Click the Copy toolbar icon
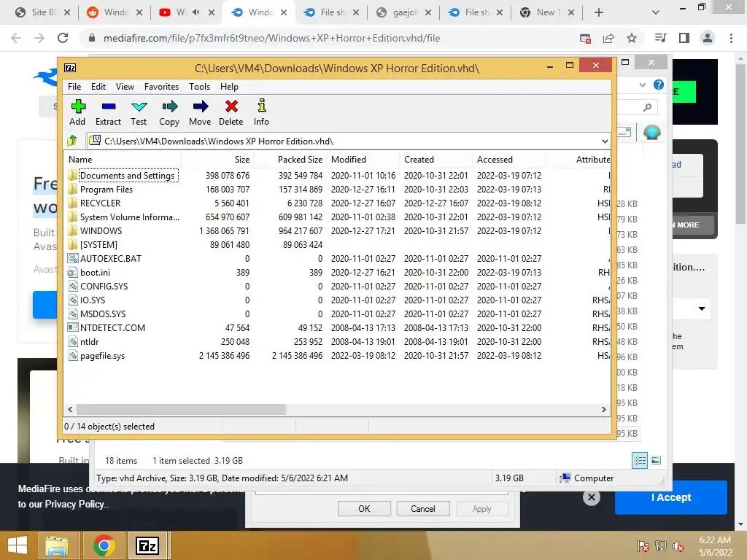The width and height of the screenshot is (747, 560). [x=169, y=112]
